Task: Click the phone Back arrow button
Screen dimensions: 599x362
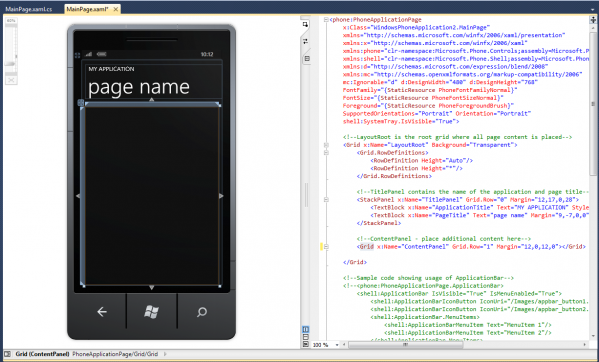Action: (102, 312)
